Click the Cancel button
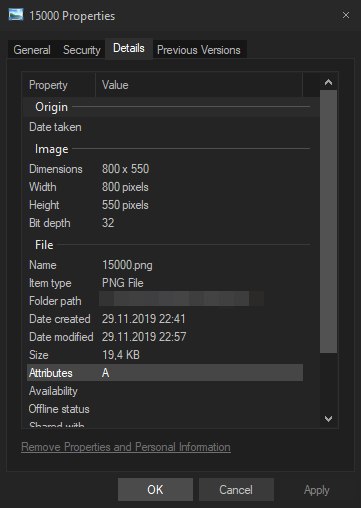 pyautogui.click(x=236, y=490)
